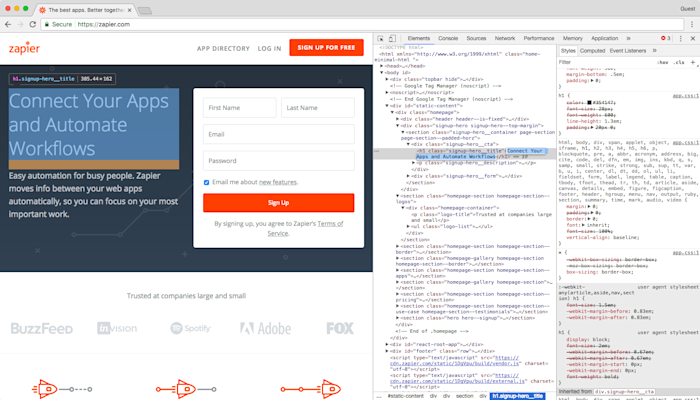The width and height of the screenshot is (700, 400).
Task: Open the APP DIRECTORY link
Action: point(223,48)
